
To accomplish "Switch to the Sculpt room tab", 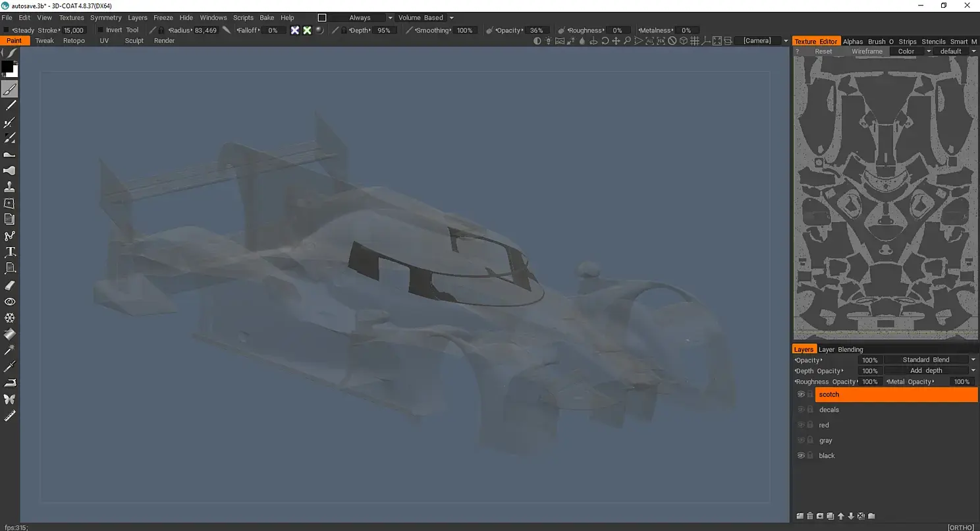I will [134, 41].
